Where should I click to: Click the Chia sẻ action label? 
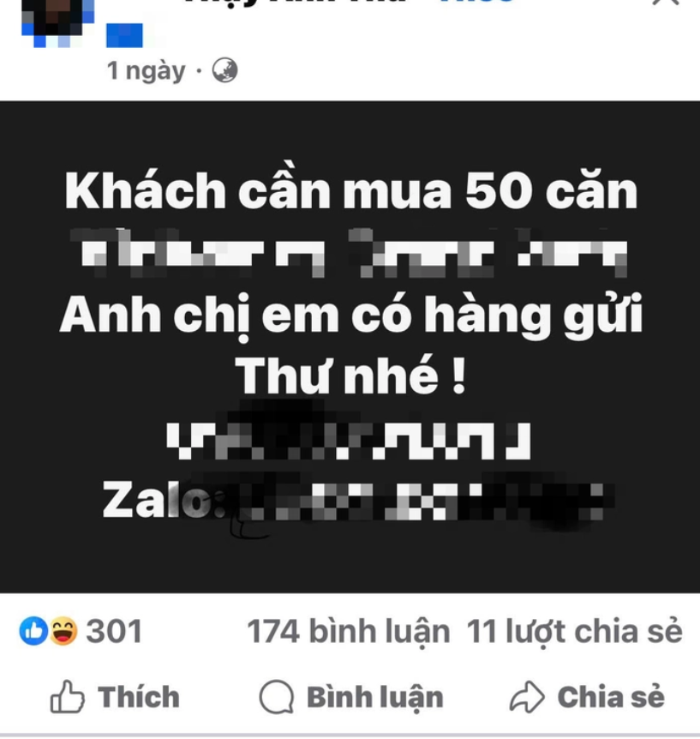pos(611,697)
